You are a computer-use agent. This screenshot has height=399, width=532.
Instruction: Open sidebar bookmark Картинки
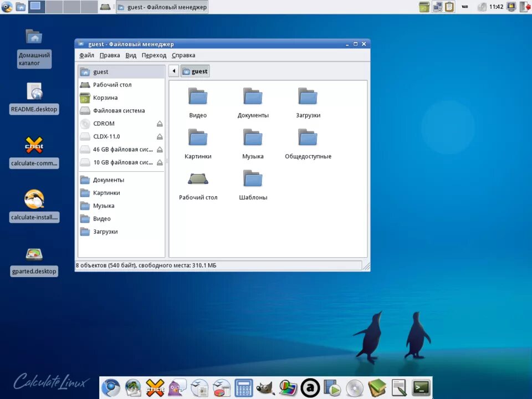[121, 193]
